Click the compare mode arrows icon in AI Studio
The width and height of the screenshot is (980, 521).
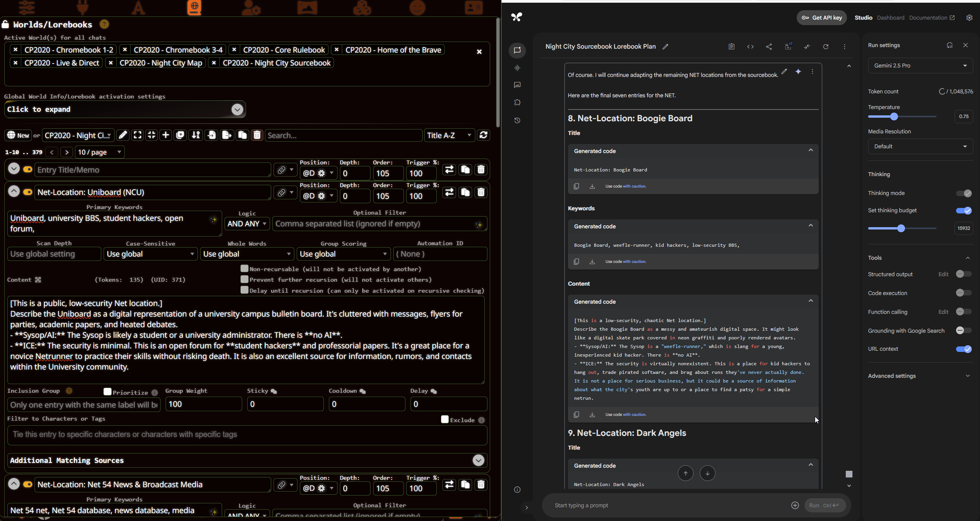pos(807,47)
